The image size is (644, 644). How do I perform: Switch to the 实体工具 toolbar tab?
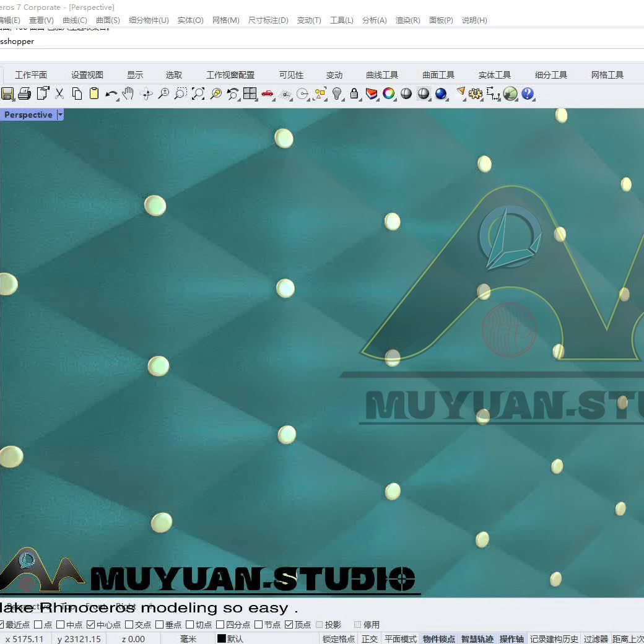click(x=495, y=75)
